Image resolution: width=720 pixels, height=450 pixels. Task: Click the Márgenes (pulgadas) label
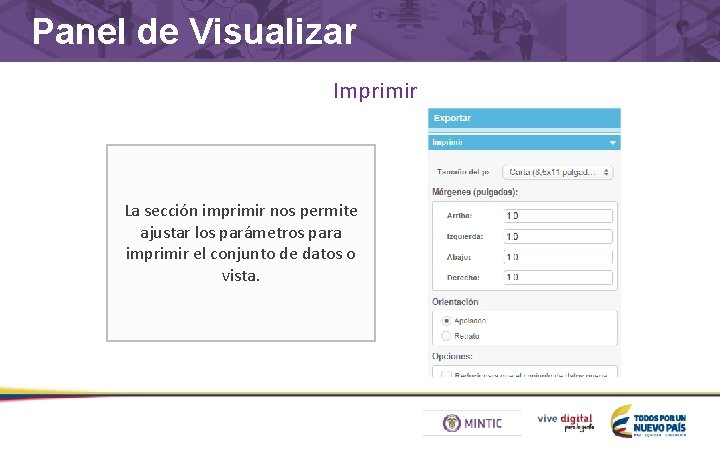coord(475,192)
